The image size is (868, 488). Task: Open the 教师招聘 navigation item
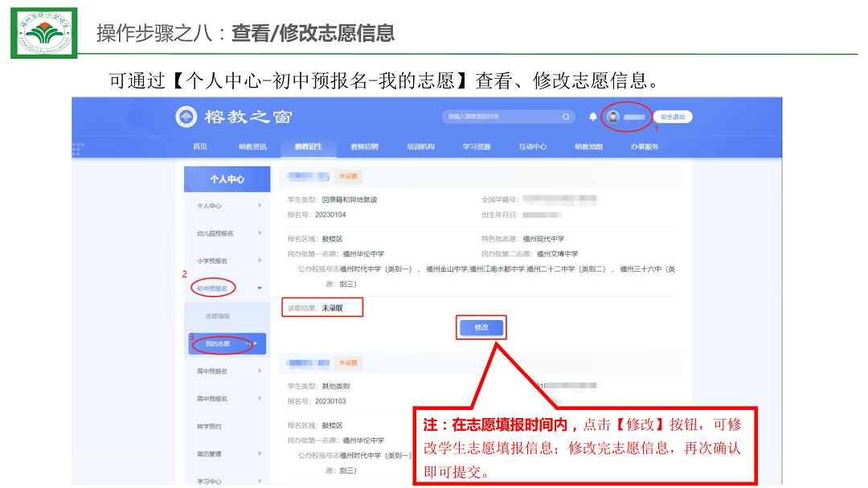364,146
